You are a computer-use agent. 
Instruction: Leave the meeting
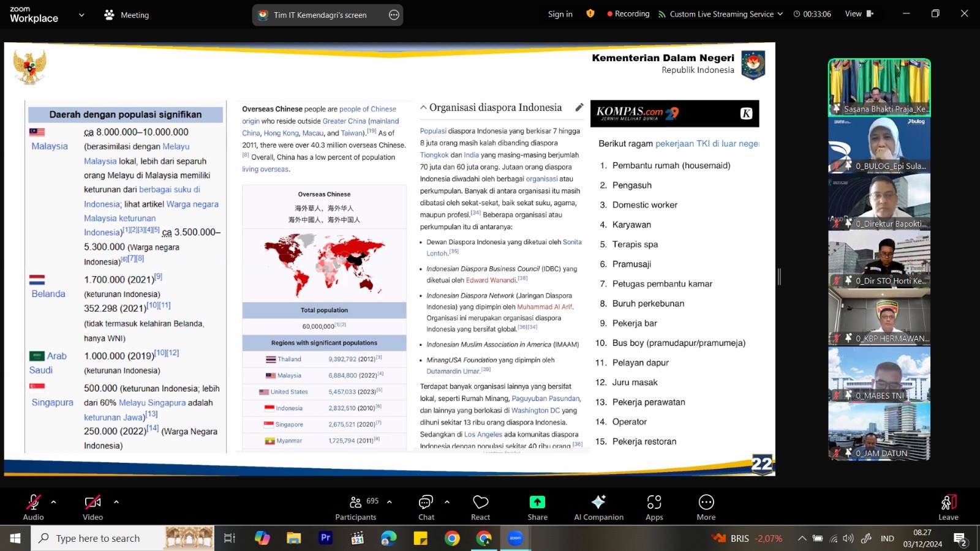click(x=948, y=508)
